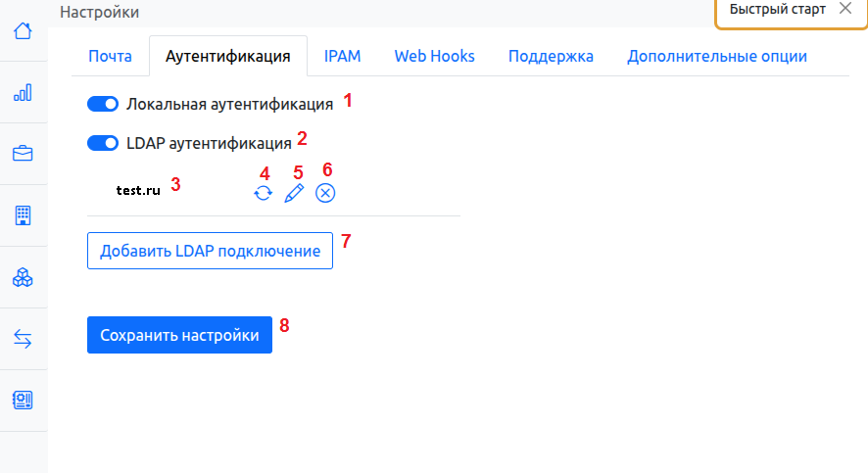Click the left-right arrows sidebar icon
868x473 pixels.
(x=23, y=339)
